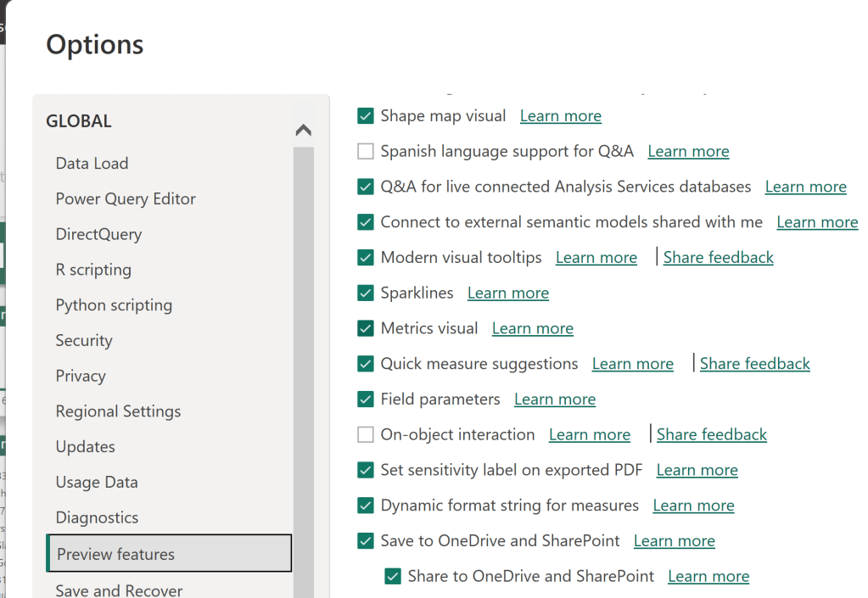868x598 pixels.
Task: Select Power Query Editor in the sidebar
Action: click(126, 199)
